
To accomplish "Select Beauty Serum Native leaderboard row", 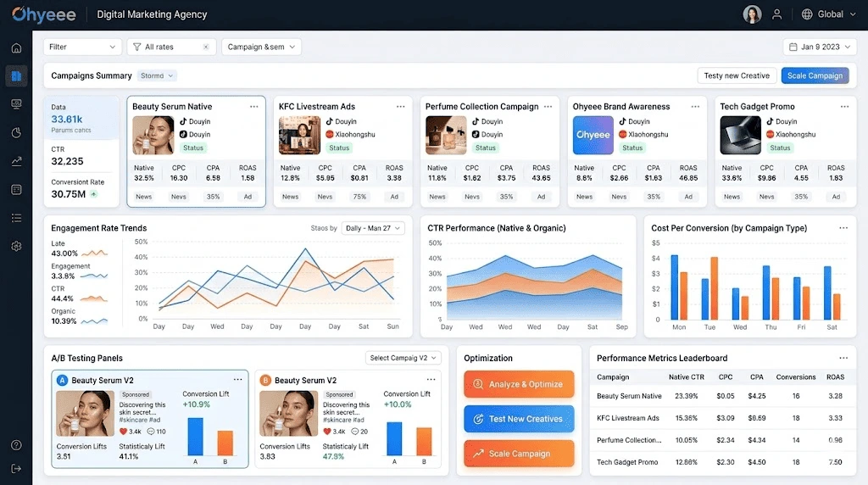I will pos(722,396).
